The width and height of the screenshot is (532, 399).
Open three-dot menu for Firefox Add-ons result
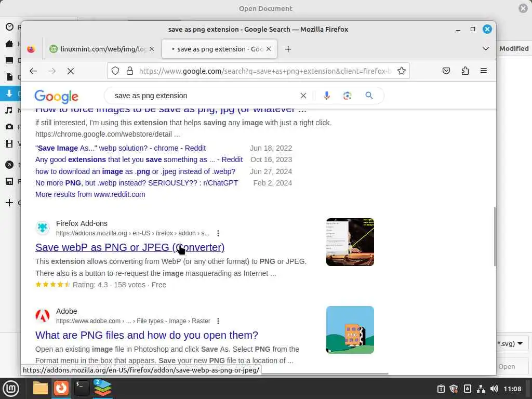click(218, 233)
